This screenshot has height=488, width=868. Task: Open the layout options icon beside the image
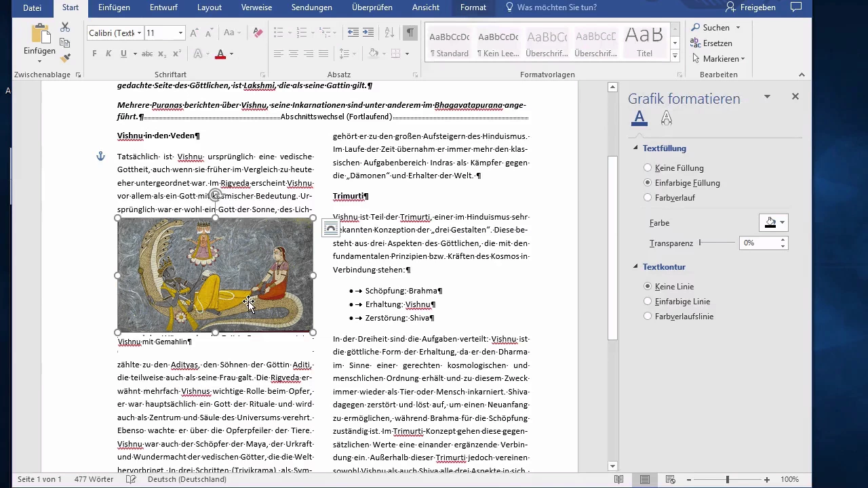[x=330, y=228]
